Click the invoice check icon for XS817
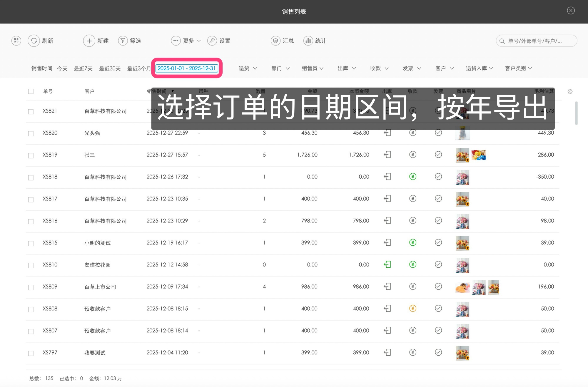The width and height of the screenshot is (588, 387). pos(438,198)
